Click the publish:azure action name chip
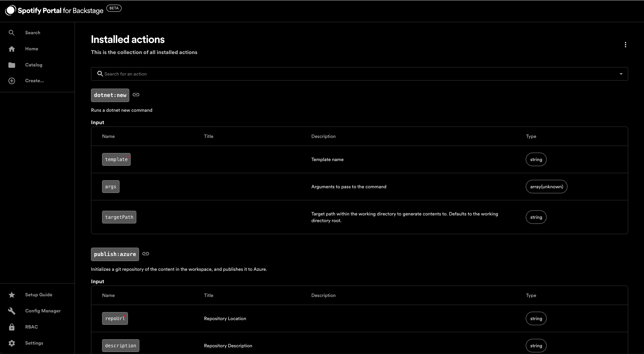The width and height of the screenshot is (644, 354). 115,254
